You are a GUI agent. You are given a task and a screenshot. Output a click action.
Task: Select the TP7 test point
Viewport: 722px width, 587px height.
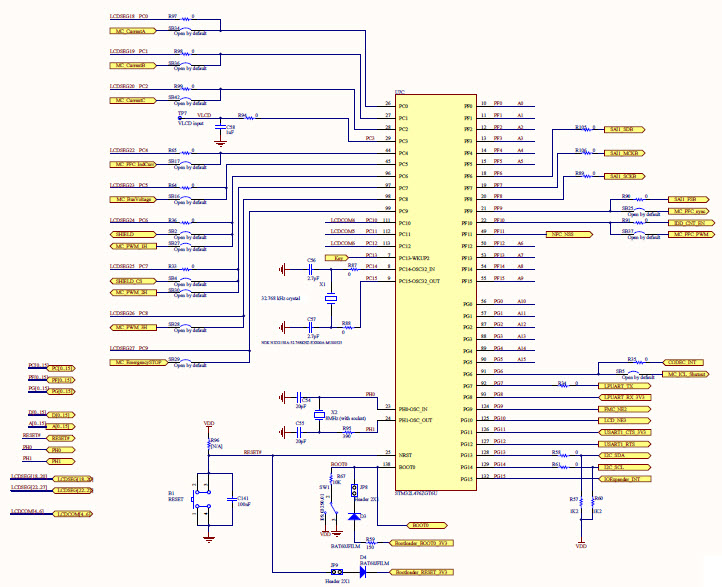[x=183, y=117]
